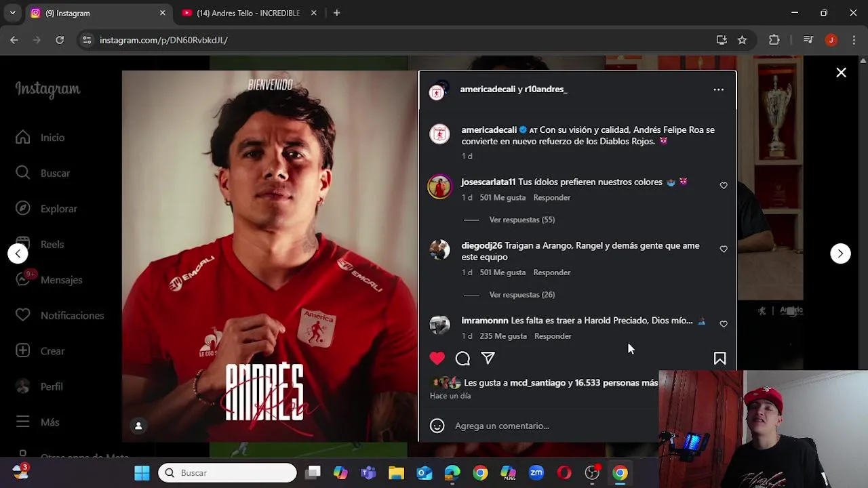Like the comment by imramonnn
The image size is (868, 488).
(x=724, y=325)
